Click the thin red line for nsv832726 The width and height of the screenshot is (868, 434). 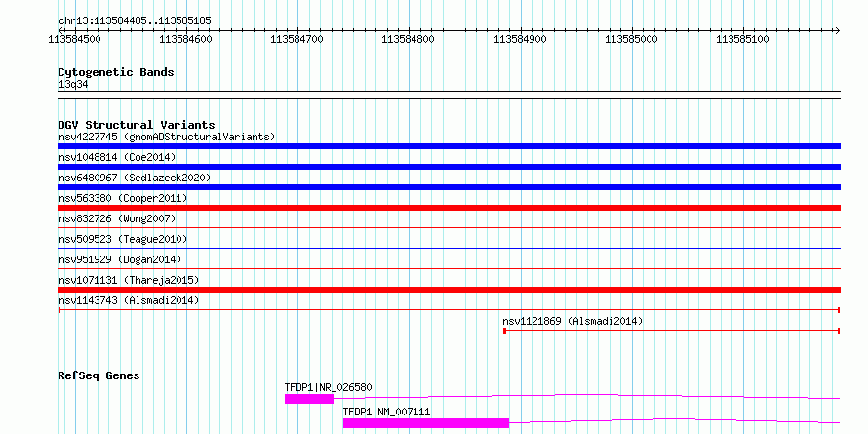449,227
